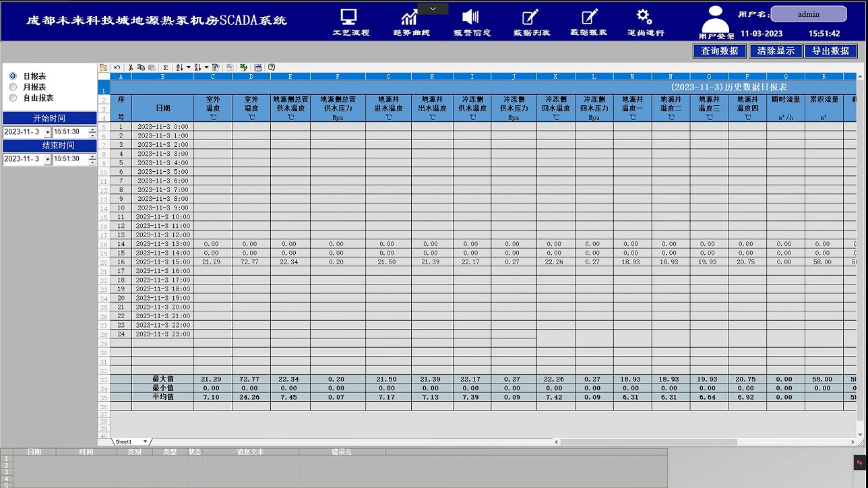Click row header 20
The height and width of the screenshot is (488, 868).
tap(104, 262)
